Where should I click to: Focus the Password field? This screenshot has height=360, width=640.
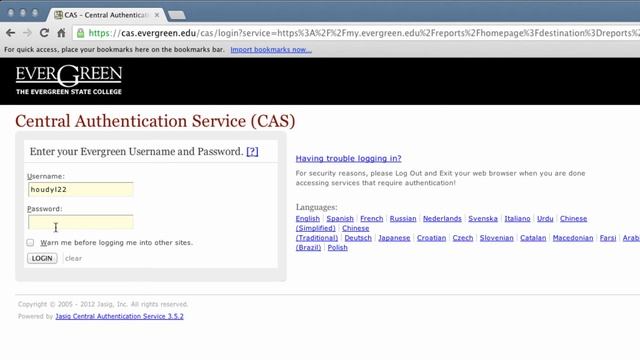(80, 222)
